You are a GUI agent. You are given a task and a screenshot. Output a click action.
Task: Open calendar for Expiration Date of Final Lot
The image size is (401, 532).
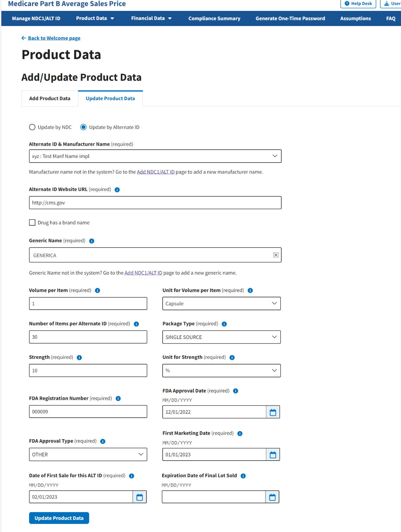coord(272,497)
